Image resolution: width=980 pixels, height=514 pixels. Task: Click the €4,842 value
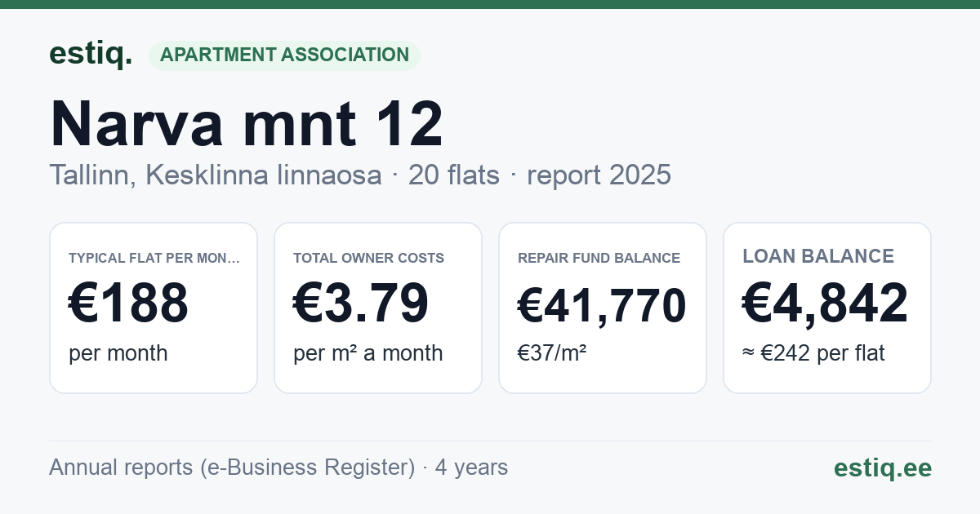click(826, 304)
